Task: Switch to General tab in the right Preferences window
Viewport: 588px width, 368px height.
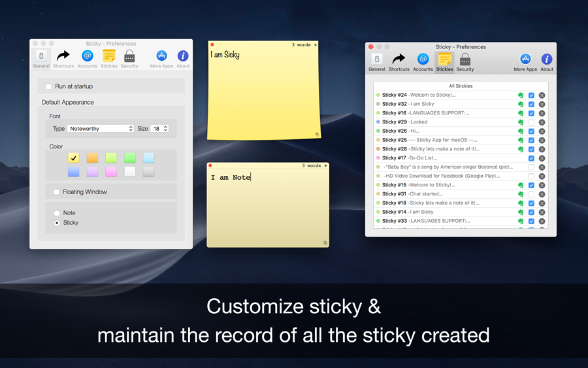Action: pos(377,61)
